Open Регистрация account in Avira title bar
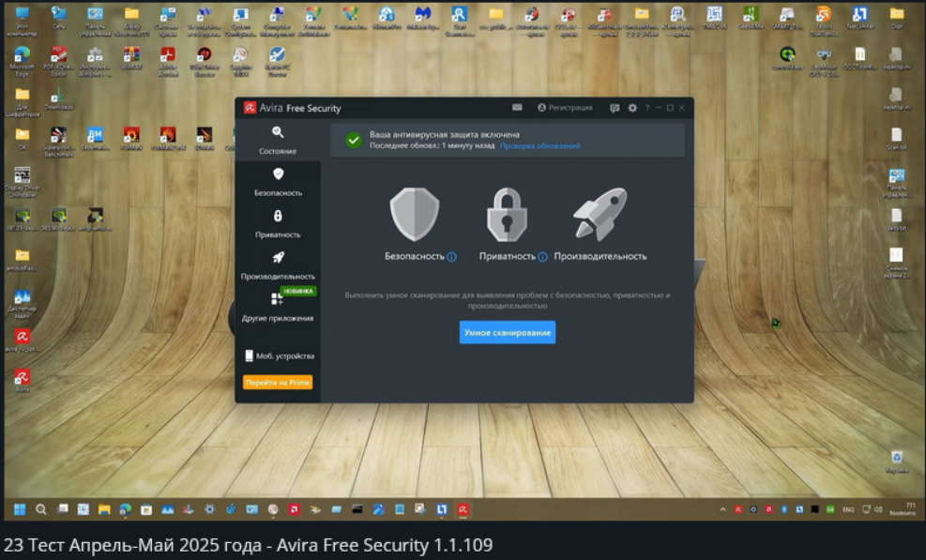 pos(565,108)
